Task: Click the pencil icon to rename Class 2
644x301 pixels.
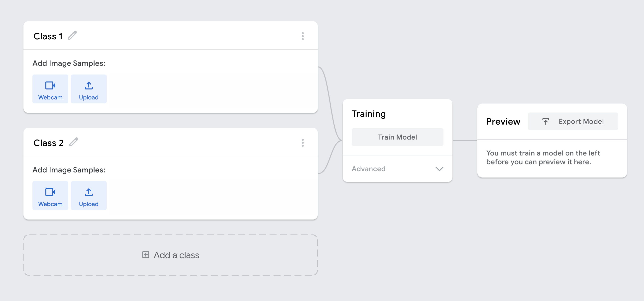Action: pos(74,142)
